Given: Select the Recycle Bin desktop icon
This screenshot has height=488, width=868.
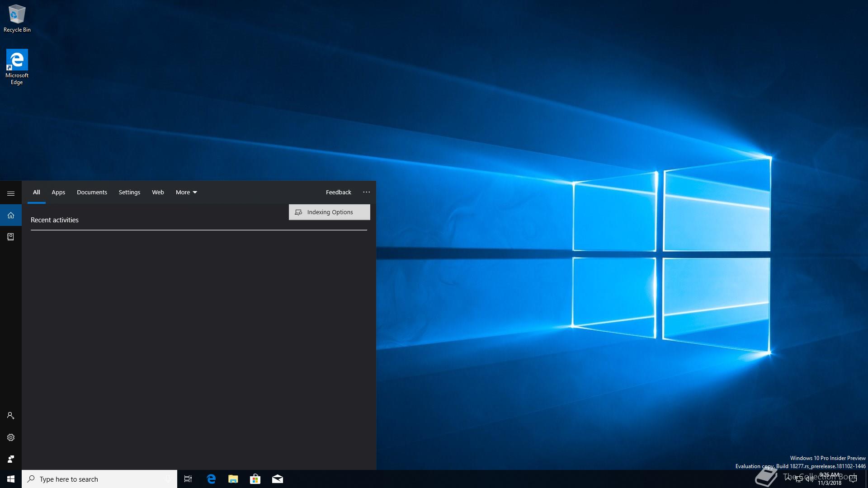Looking at the screenshot, I should tap(17, 19).
